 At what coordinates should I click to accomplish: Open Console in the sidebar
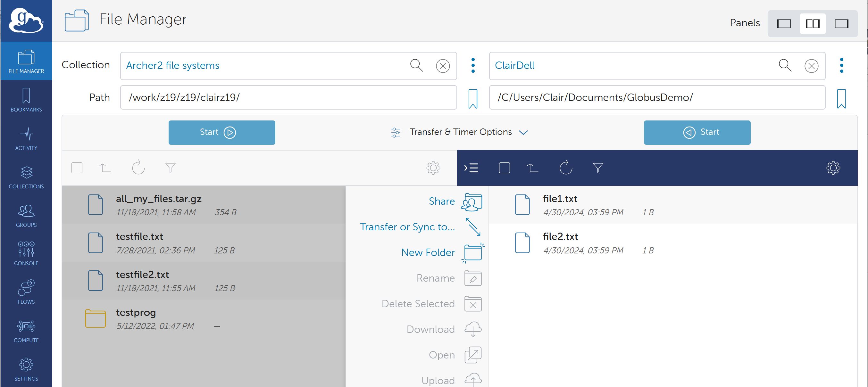tap(26, 253)
